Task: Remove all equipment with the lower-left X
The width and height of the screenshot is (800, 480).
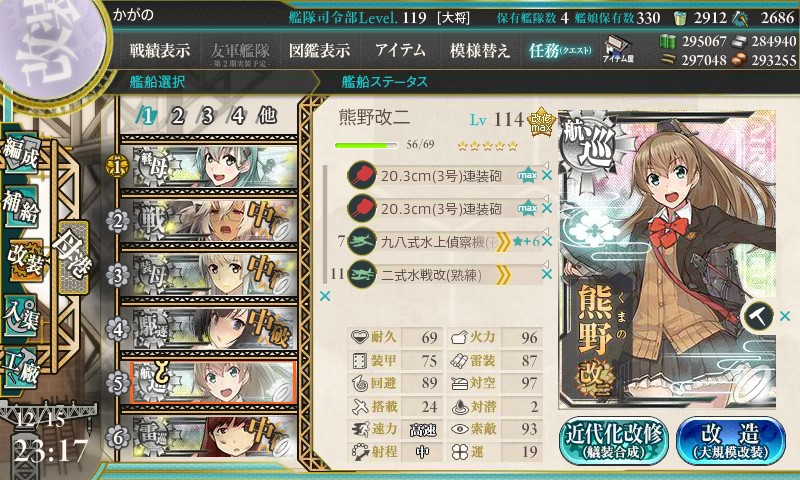Action: 324,296
